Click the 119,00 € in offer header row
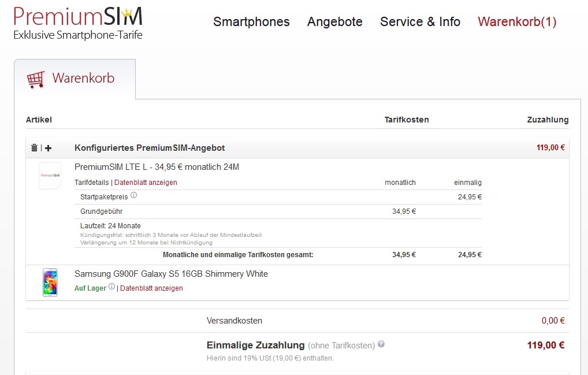The height and width of the screenshot is (375, 588). click(550, 148)
